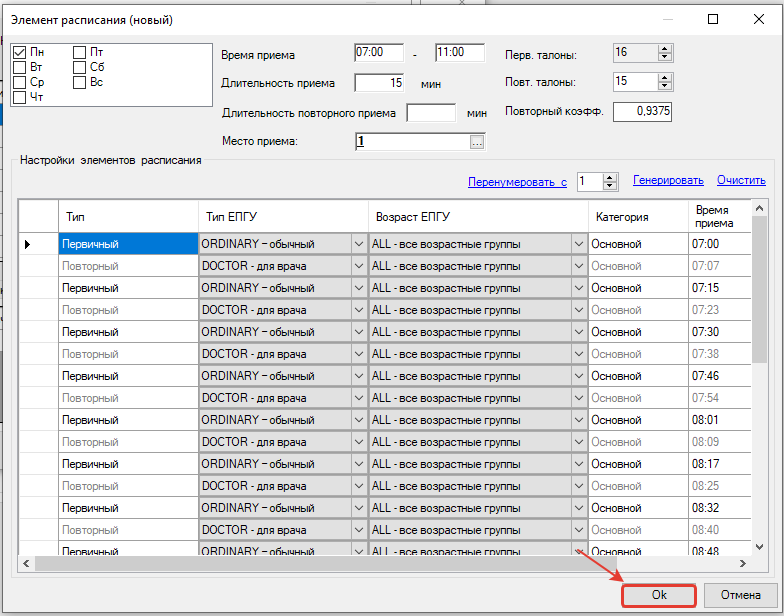
Task: Close the Элемент расписания dialog
Action: point(758,20)
